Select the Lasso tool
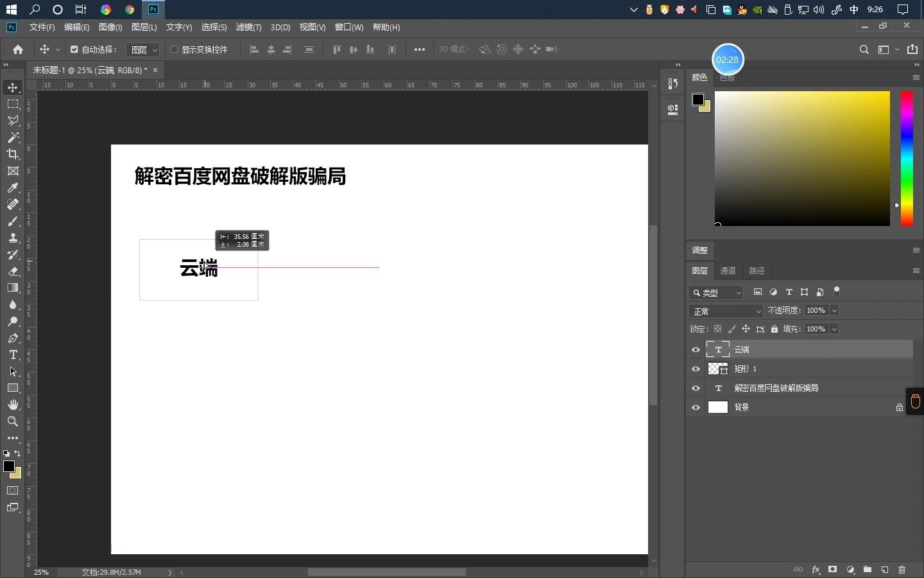 click(x=13, y=121)
